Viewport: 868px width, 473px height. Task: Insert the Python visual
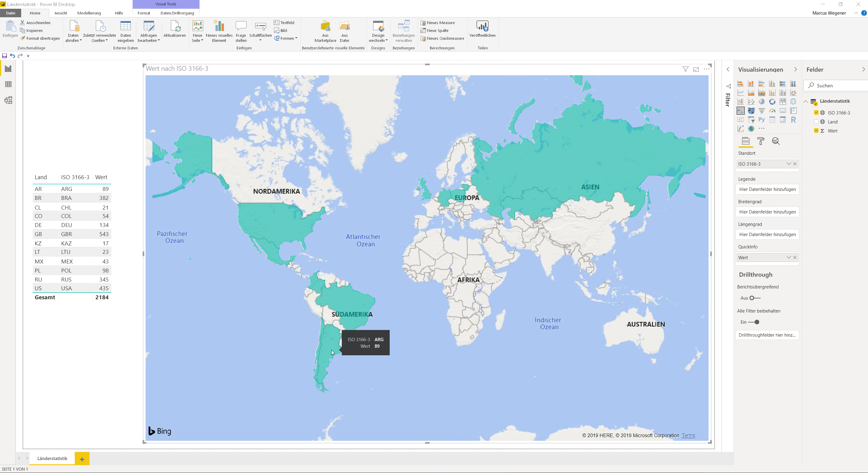[762, 120]
